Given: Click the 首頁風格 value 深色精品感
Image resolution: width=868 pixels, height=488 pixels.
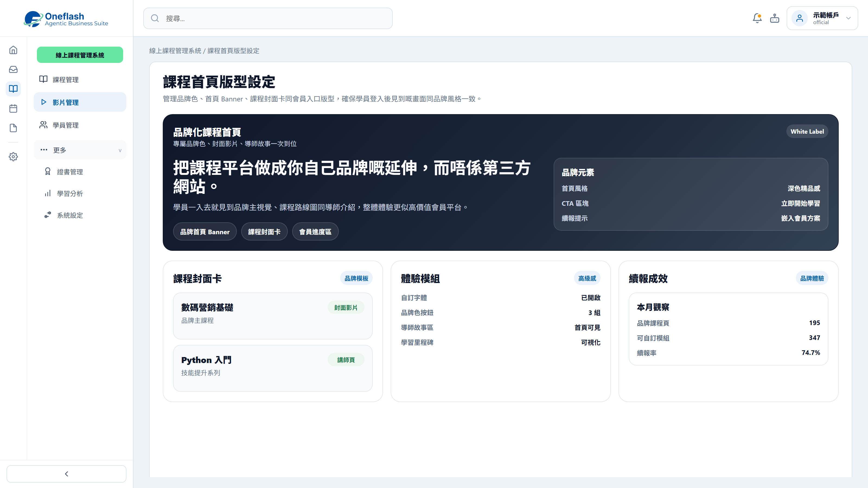Looking at the screenshot, I should click(804, 188).
